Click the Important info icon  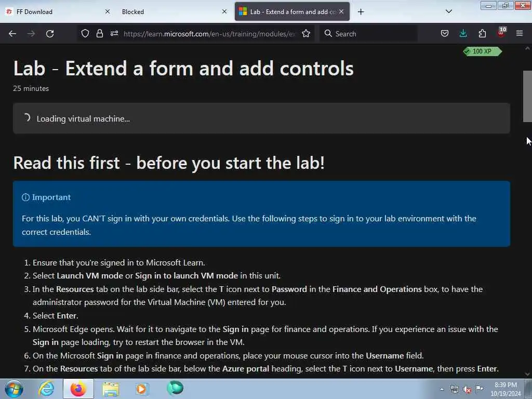point(25,197)
